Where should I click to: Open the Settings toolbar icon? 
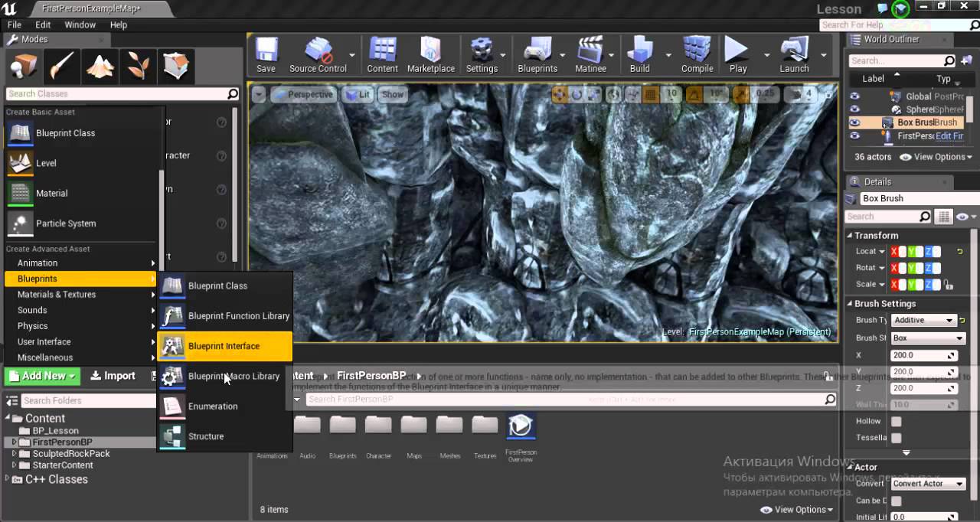pyautogui.click(x=482, y=55)
